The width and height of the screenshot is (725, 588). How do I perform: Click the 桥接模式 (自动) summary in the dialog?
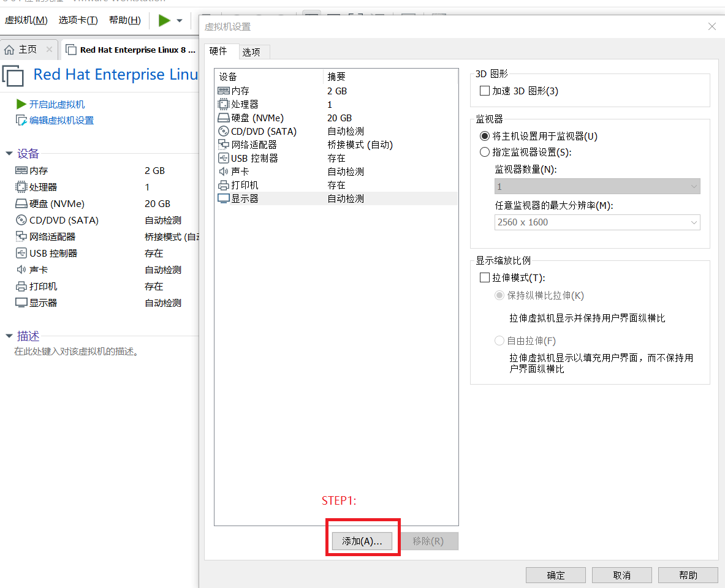[x=360, y=145]
